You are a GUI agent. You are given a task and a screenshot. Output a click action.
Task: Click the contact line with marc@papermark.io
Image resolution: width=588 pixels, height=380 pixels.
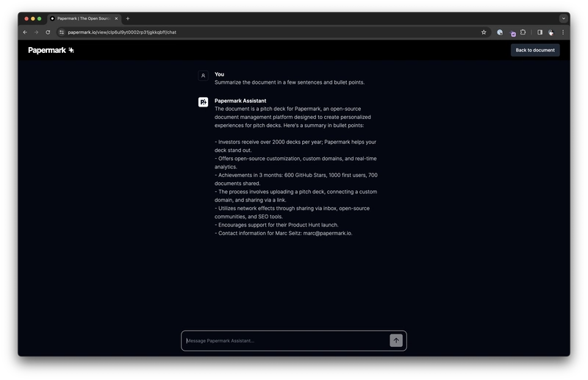[x=284, y=233]
